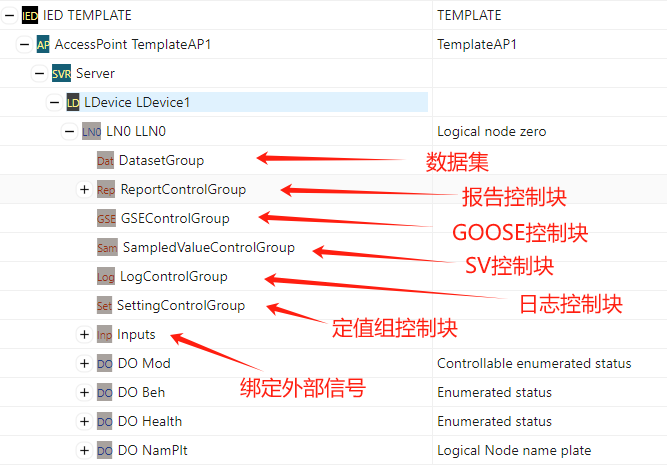
Task: Click the LD icon of LDevice1
Action: click(x=73, y=103)
